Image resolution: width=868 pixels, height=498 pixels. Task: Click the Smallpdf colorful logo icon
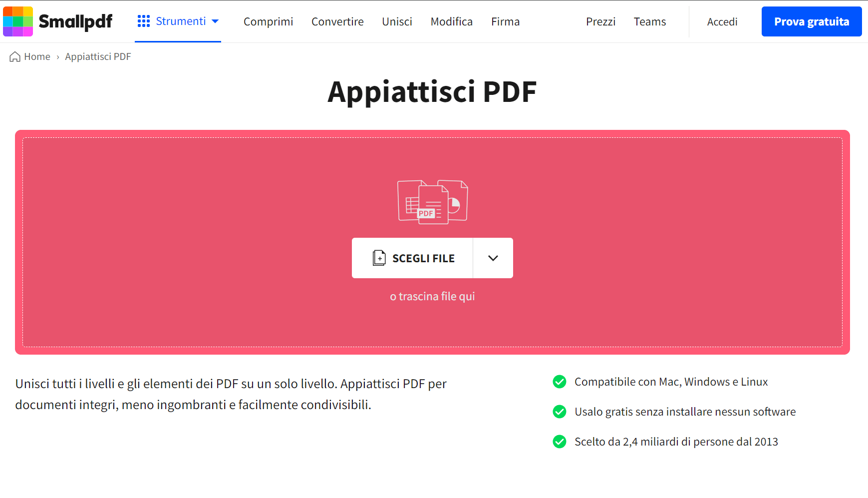click(x=18, y=21)
